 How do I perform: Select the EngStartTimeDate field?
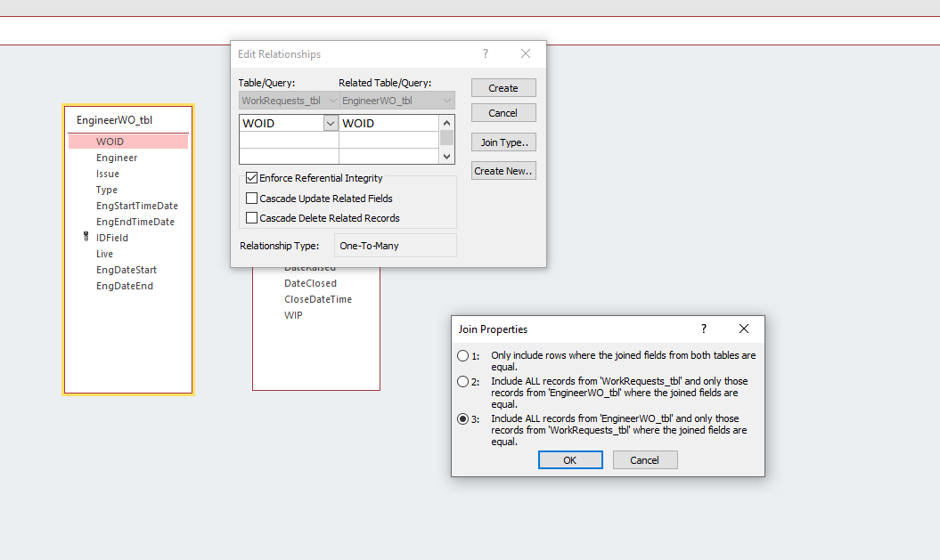[x=137, y=206]
